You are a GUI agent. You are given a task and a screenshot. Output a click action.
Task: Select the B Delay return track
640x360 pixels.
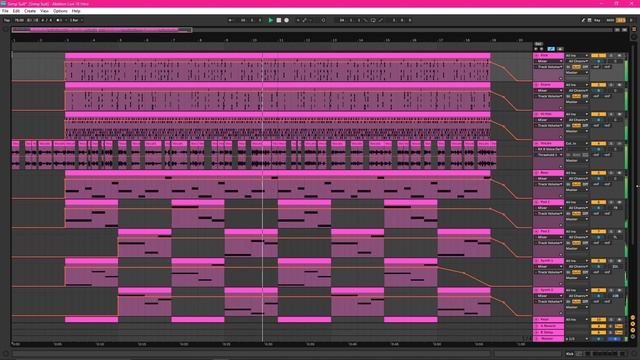coord(549,332)
